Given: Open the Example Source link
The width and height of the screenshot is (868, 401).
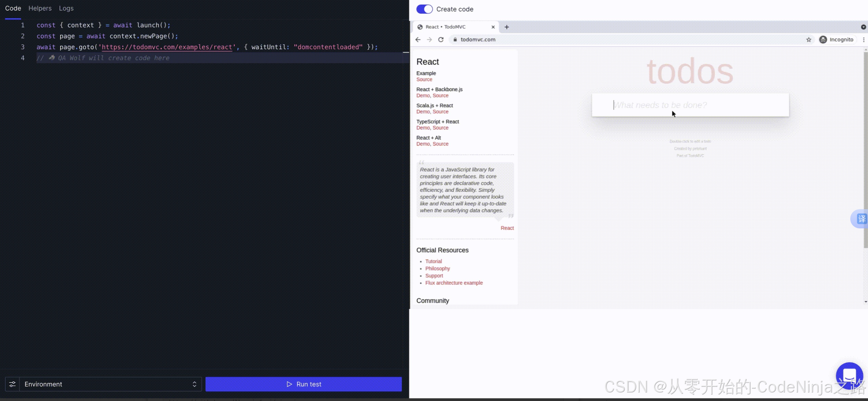Looking at the screenshot, I should [424, 80].
